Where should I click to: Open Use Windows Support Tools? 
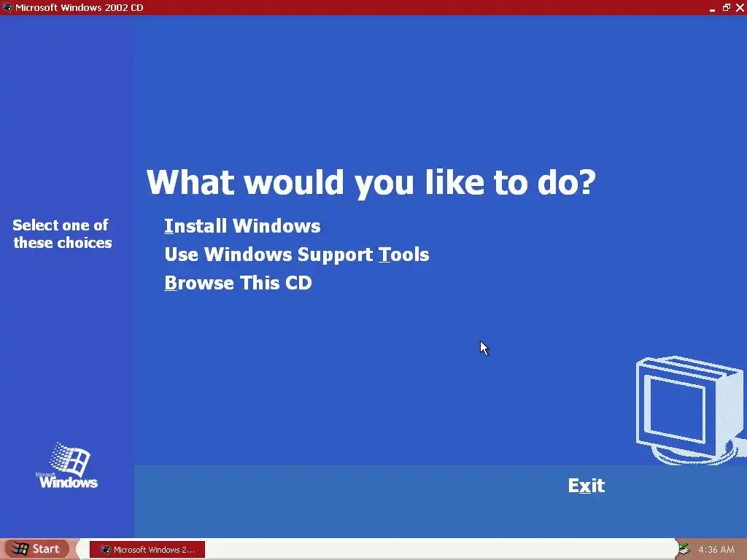pyautogui.click(x=296, y=254)
